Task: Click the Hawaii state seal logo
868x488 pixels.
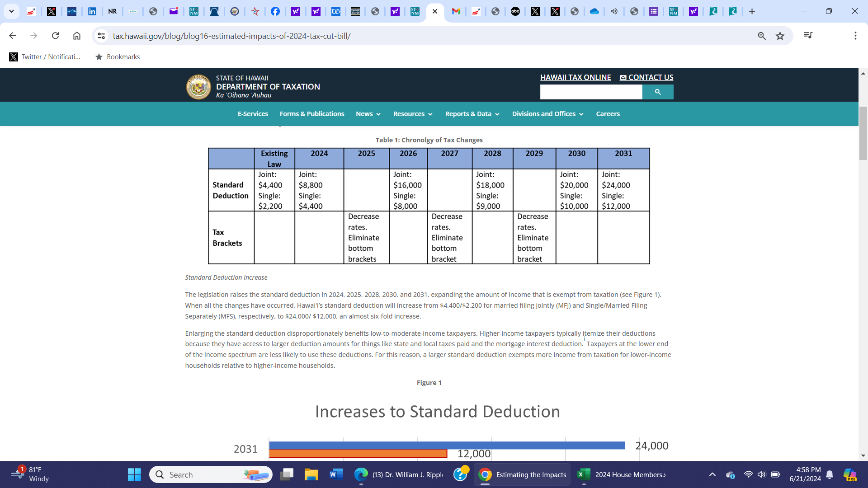Action: coord(198,87)
